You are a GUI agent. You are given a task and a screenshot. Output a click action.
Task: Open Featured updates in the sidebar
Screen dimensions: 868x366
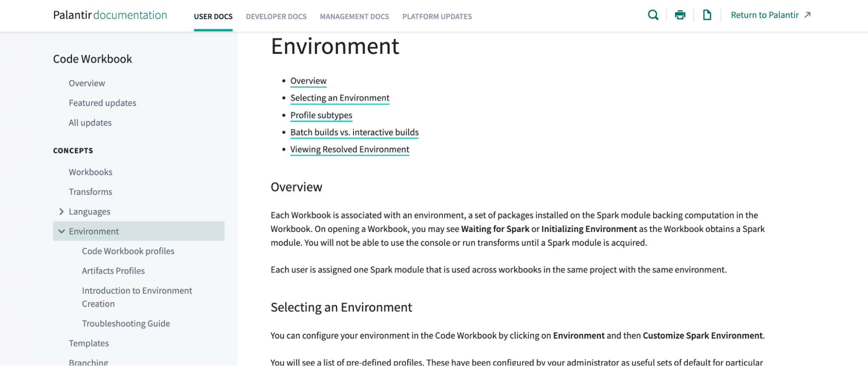tap(102, 103)
